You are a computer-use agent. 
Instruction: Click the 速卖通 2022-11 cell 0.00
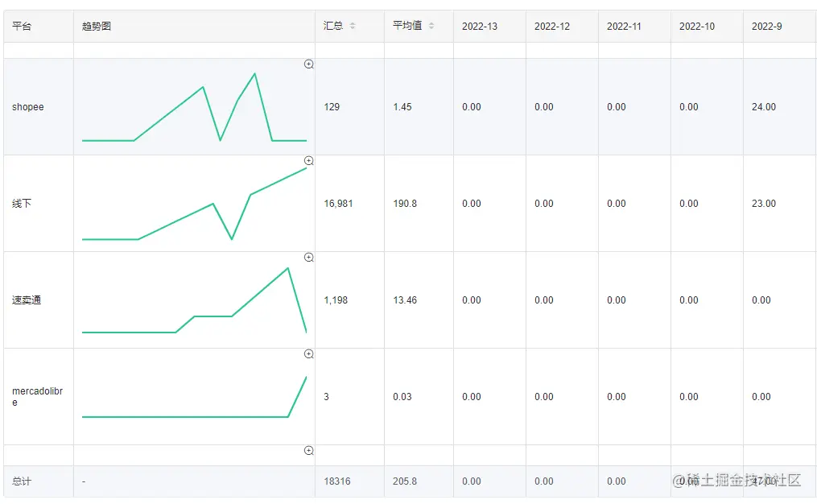617,300
